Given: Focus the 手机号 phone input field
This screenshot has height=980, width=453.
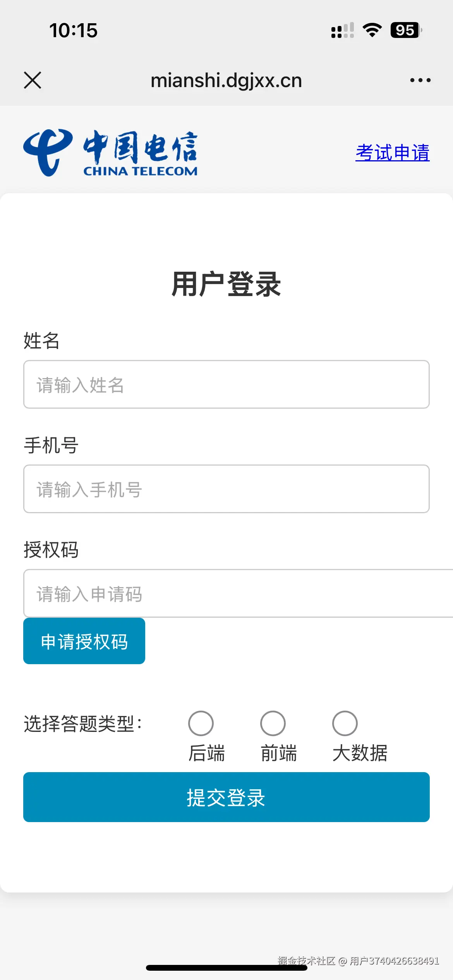Looking at the screenshot, I should 226,489.
